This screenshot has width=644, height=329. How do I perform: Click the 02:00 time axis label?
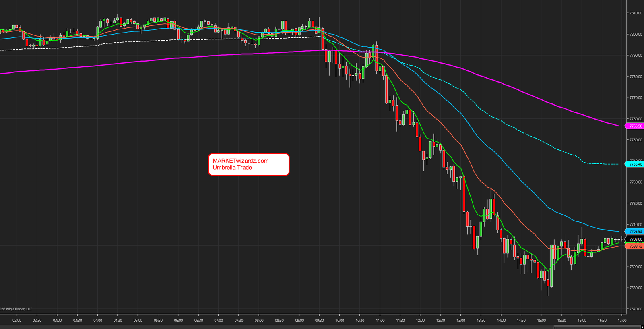pos(17,321)
